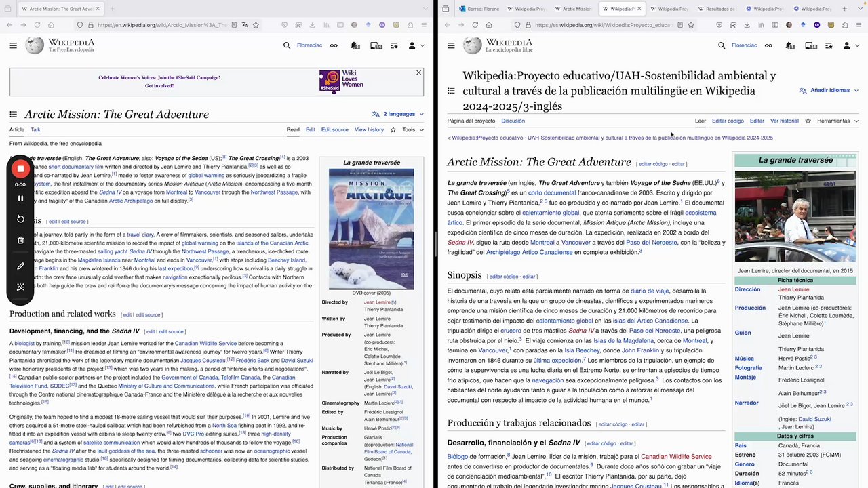Open the left browser's application menu

tap(425, 25)
